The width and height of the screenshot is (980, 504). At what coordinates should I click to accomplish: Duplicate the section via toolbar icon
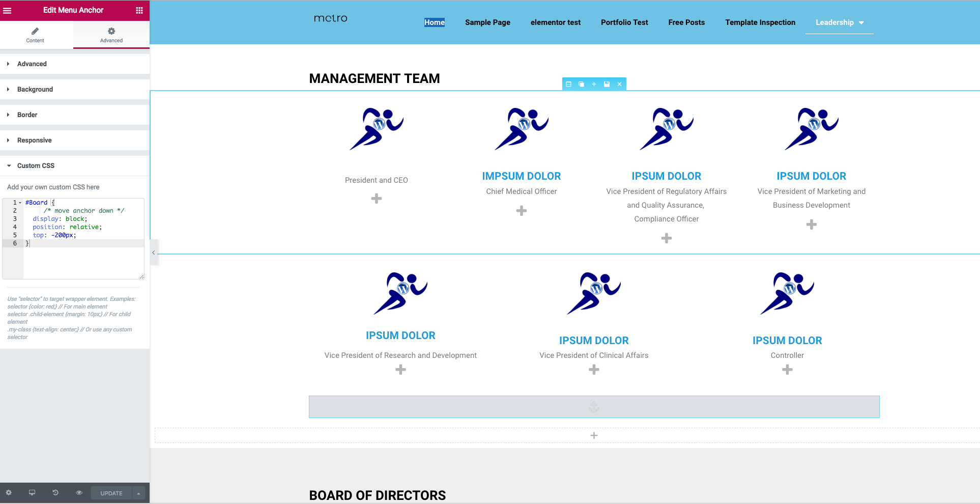point(582,84)
